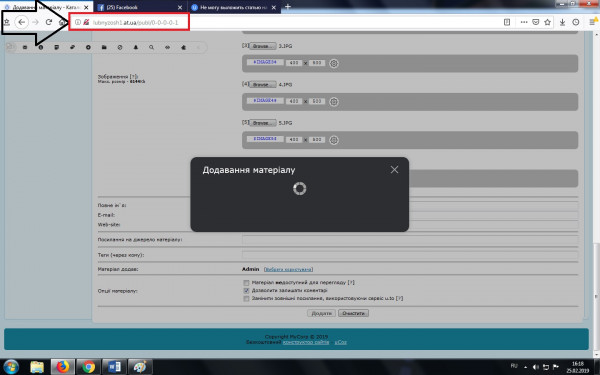Click the Очистити reset button

pos(353,313)
